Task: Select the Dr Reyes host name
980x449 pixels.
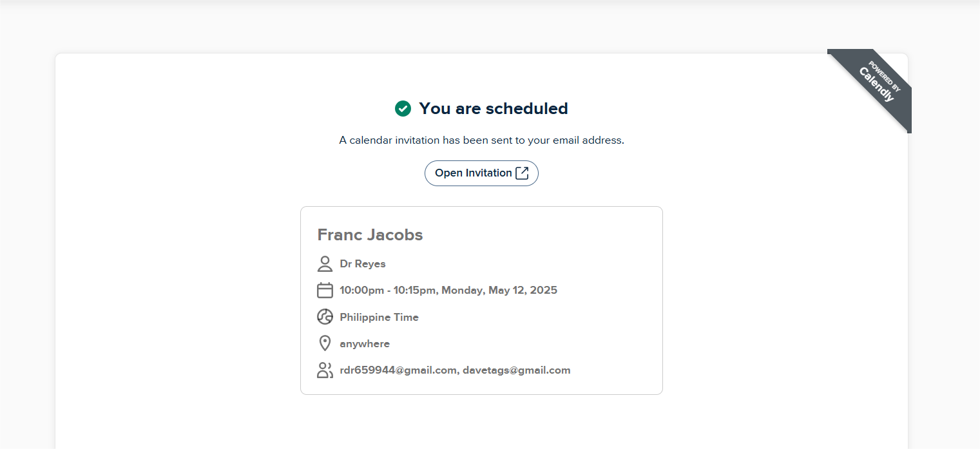Action: (x=363, y=264)
